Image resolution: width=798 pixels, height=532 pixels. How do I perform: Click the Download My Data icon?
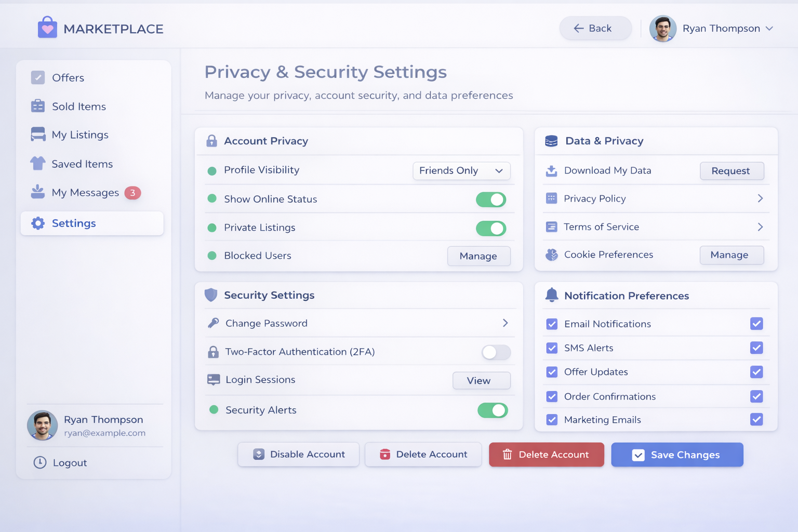coord(551,171)
